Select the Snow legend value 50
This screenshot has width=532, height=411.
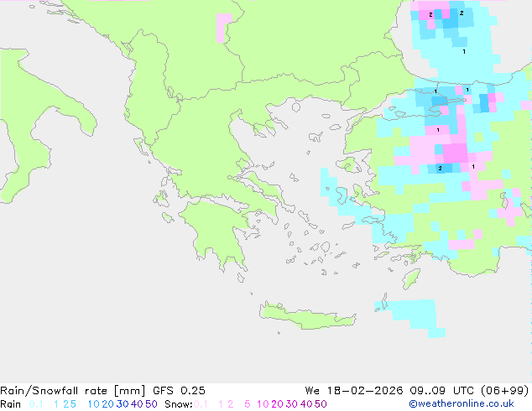tap(321, 404)
